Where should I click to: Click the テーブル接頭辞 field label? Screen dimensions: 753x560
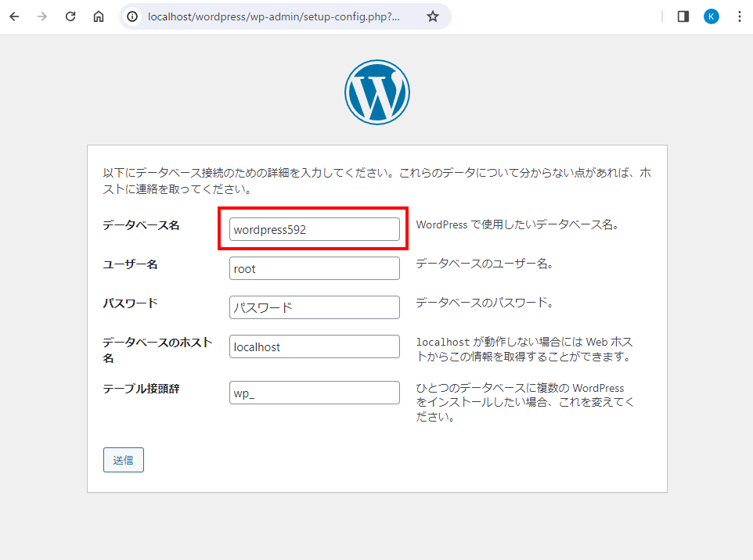(x=141, y=389)
